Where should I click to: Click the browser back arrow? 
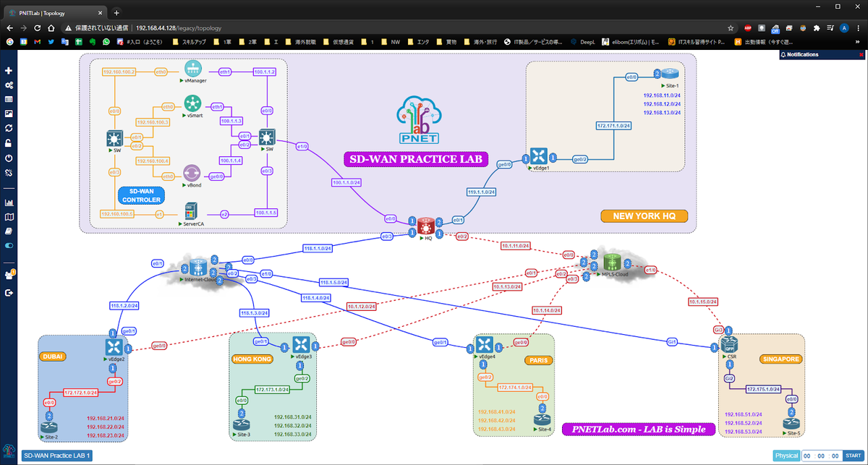point(9,27)
